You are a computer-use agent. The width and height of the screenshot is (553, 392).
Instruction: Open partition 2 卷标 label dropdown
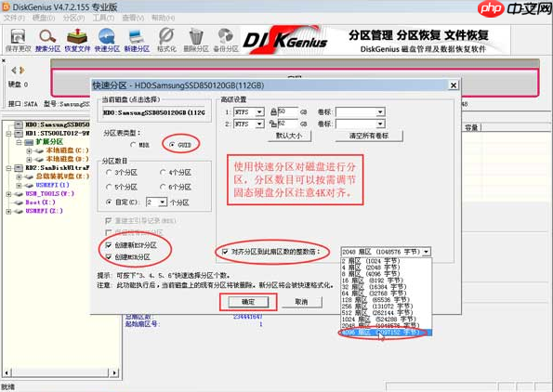pyautogui.click(x=380, y=124)
